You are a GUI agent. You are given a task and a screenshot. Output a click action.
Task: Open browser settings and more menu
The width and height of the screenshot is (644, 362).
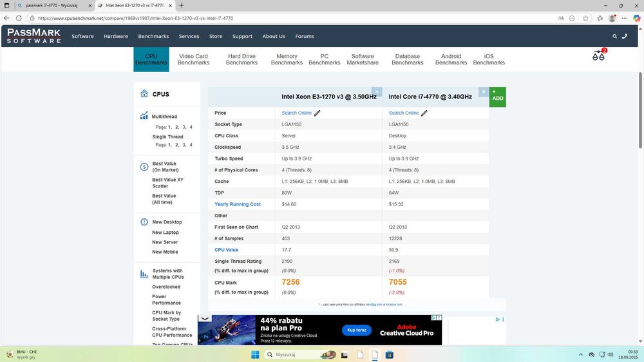(x=624, y=18)
